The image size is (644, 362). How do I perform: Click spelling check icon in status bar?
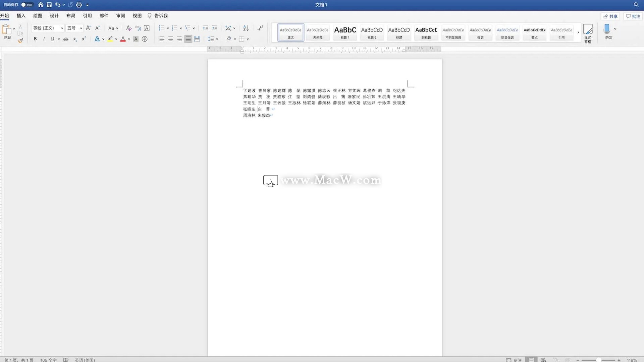click(66, 360)
